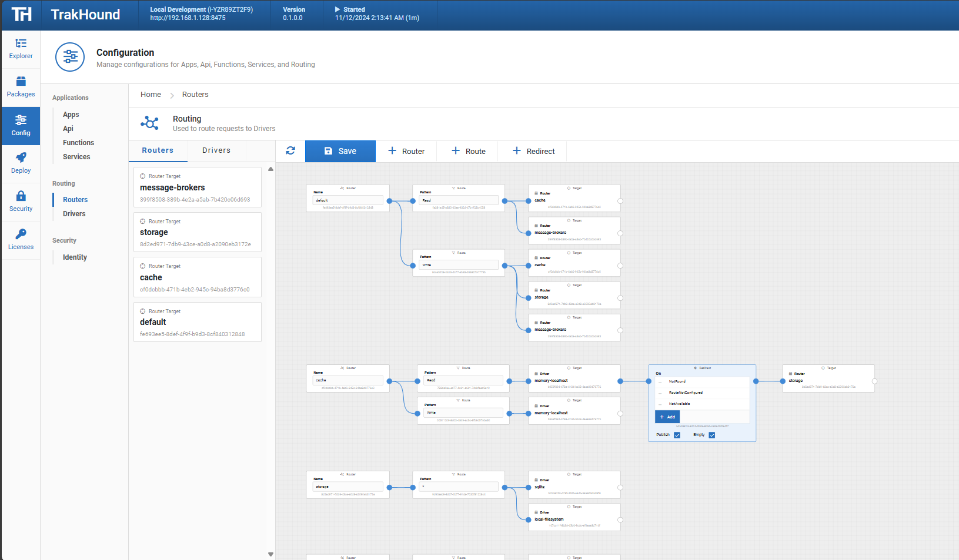The height and width of the screenshot is (560, 959).
Task: Edit Name field of cache router node
Action: (x=347, y=381)
